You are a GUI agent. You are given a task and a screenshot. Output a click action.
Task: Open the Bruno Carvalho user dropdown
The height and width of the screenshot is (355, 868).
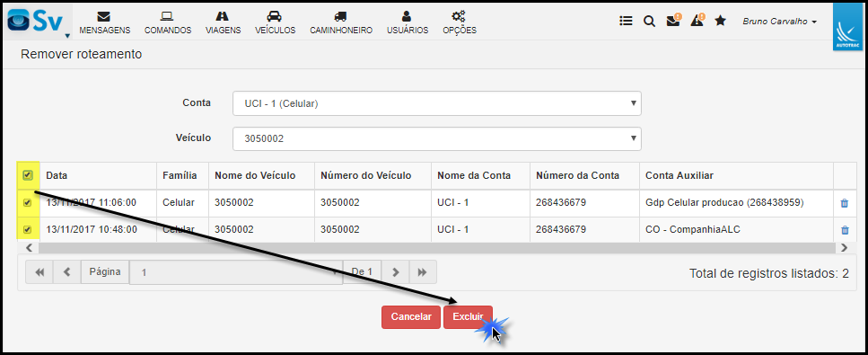(779, 22)
